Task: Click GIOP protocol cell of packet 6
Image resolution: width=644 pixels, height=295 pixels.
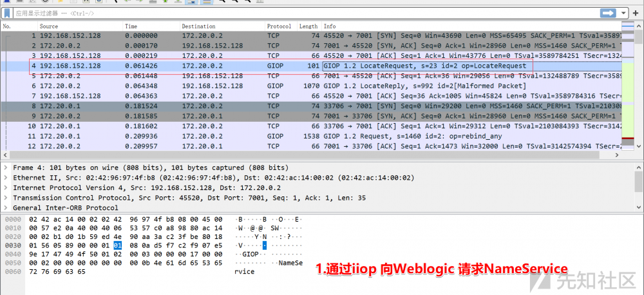Action: [x=275, y=86]
